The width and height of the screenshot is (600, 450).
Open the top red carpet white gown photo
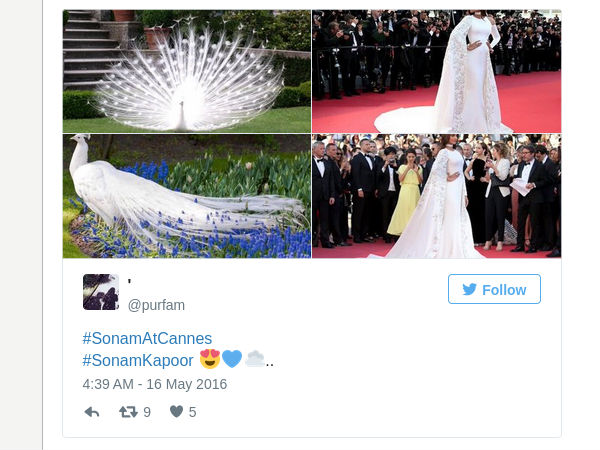[x=437, y=71]
